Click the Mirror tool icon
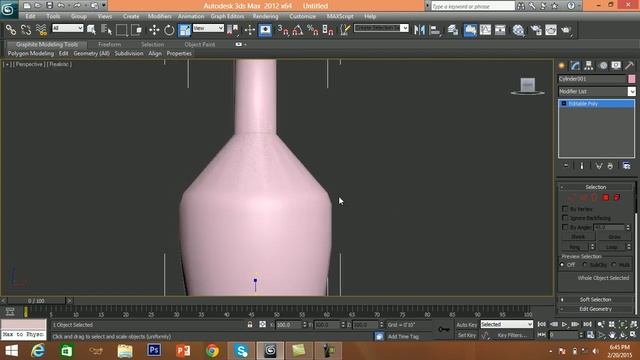The height and width of the screenshot is (360, 640). click(419, 30)
